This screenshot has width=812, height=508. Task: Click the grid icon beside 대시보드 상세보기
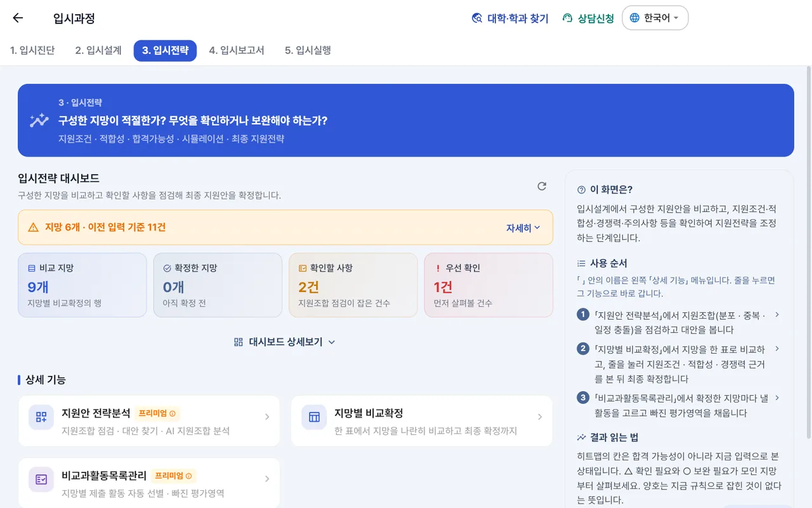click(x=239, y=342)
